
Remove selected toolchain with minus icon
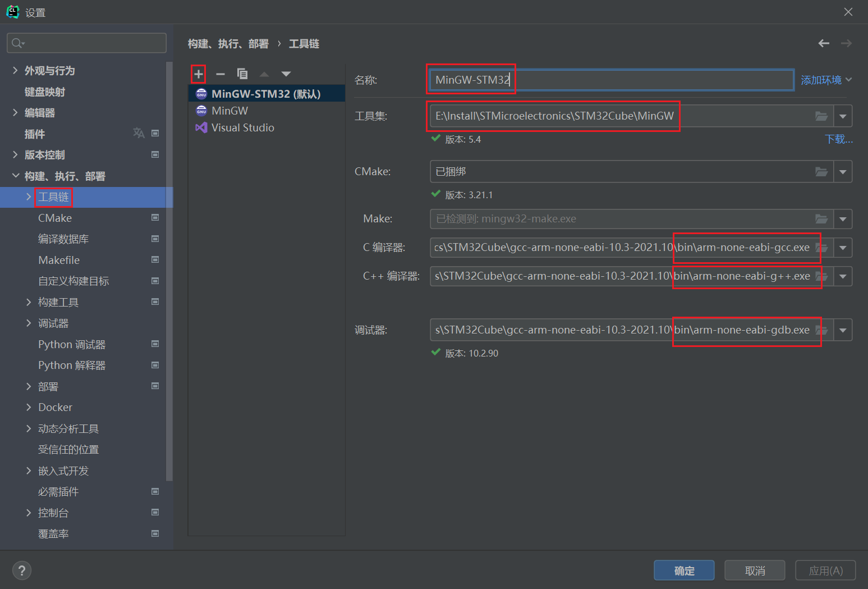click(x=221, y=74)
